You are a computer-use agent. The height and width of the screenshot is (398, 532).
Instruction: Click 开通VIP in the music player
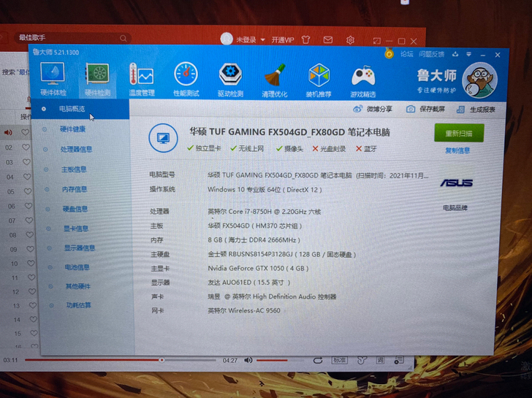(x=283, y=40)
